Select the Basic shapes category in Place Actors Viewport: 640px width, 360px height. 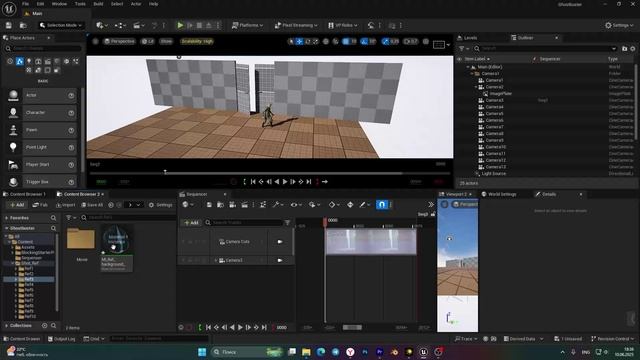[19, 61]
